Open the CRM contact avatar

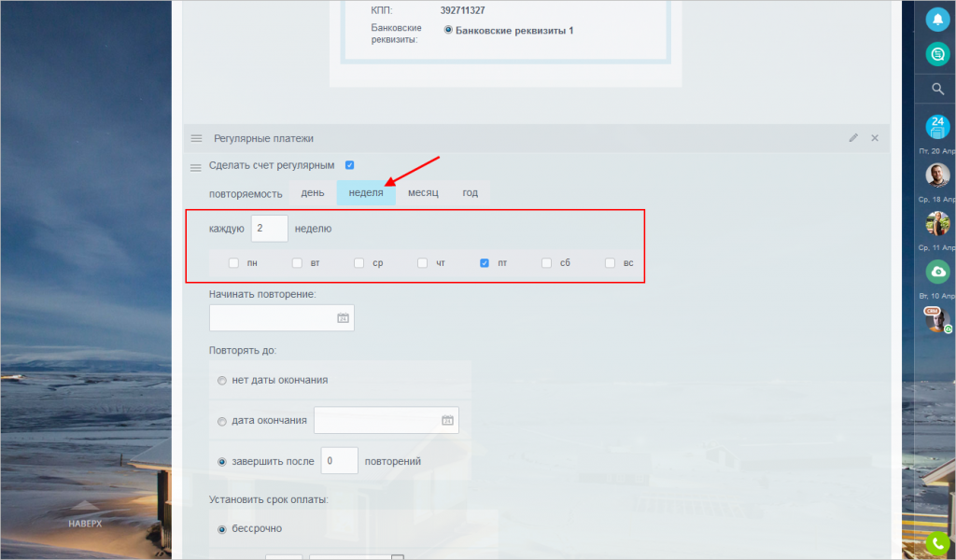coord(937,320)
